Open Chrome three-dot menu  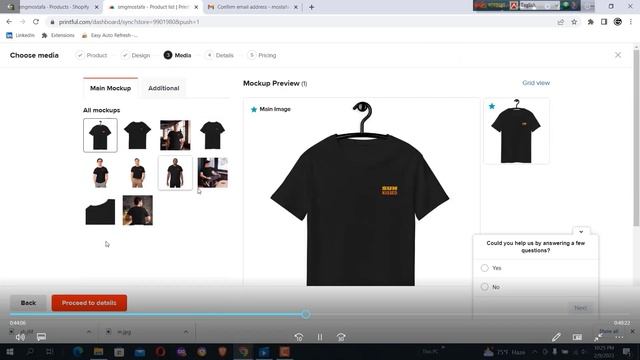(x=631, y=22)
